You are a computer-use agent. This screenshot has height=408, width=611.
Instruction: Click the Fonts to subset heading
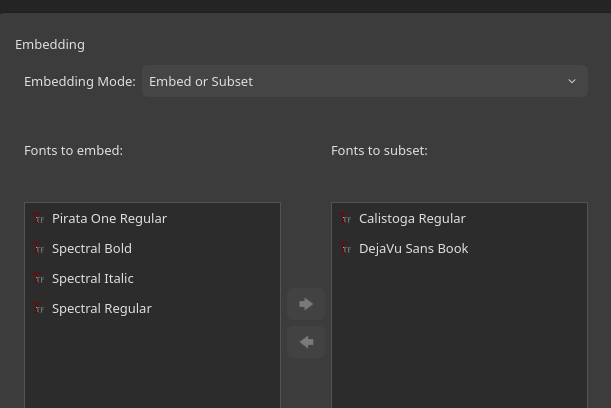pyautogui.click(x=379, y=150)
